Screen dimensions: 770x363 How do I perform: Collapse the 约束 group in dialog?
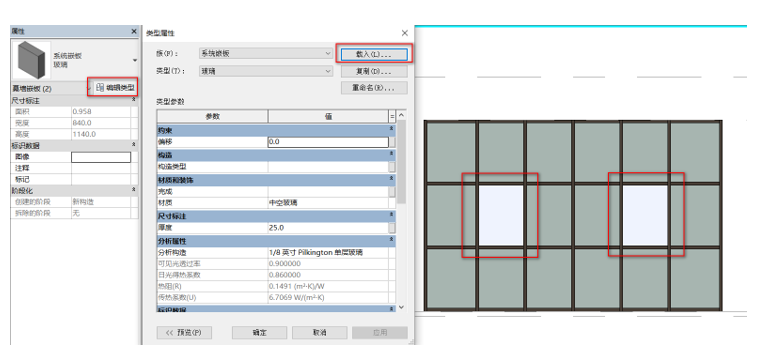pos(391,129)
